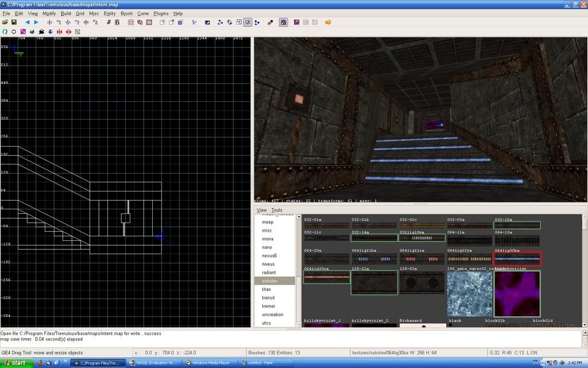
Task: Click the double red arrows icon
Action: pos(59,32)
